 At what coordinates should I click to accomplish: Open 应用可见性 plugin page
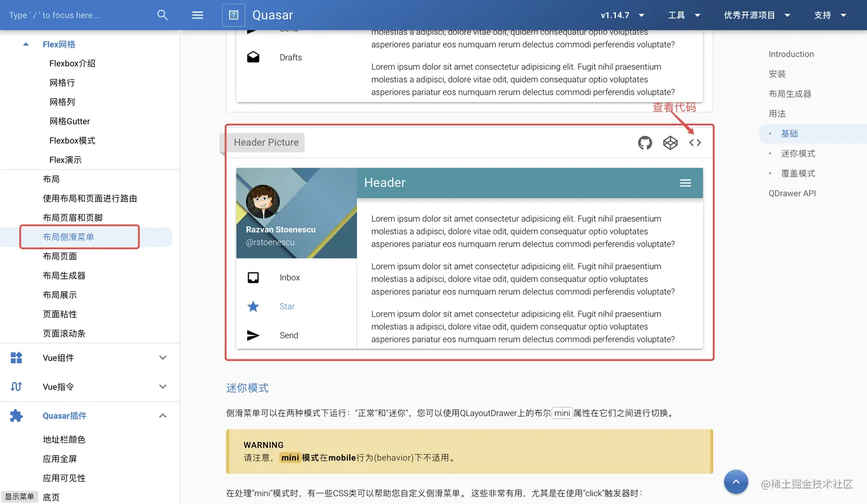[64, 478]
